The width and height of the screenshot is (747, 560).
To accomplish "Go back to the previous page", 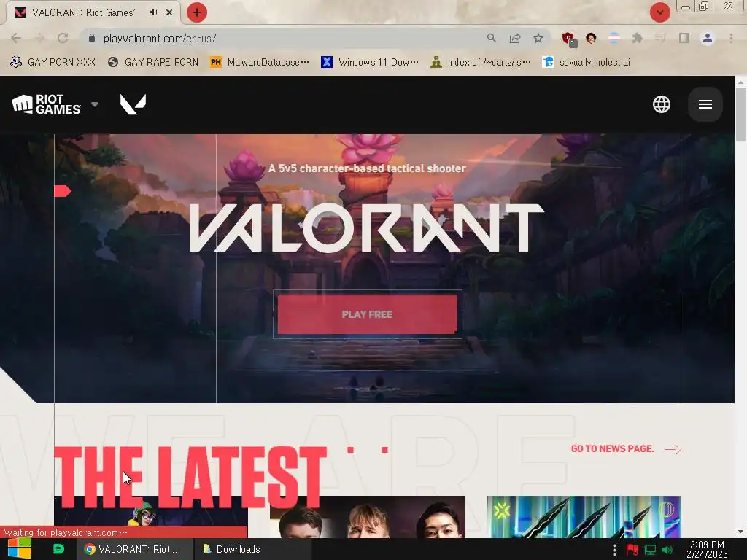I will point(16,38).
